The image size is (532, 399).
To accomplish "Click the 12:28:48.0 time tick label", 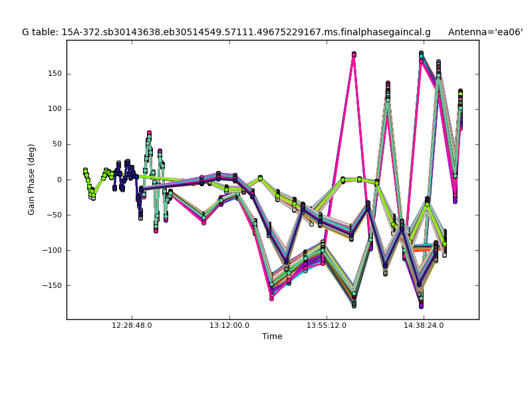I will 132,326.
